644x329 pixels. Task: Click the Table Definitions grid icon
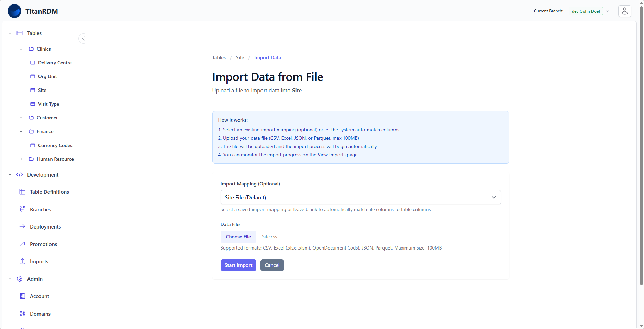point(22,192)
